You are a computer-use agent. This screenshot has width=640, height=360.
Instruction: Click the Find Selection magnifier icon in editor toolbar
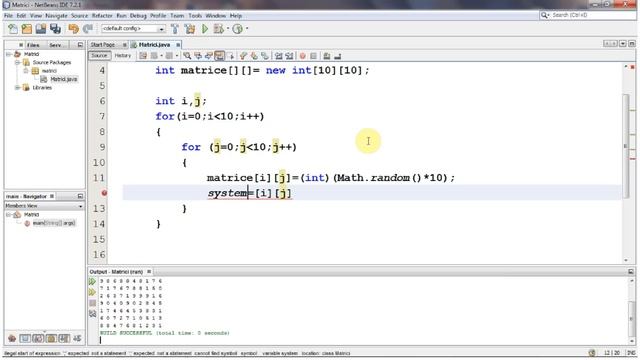(187, 56)
